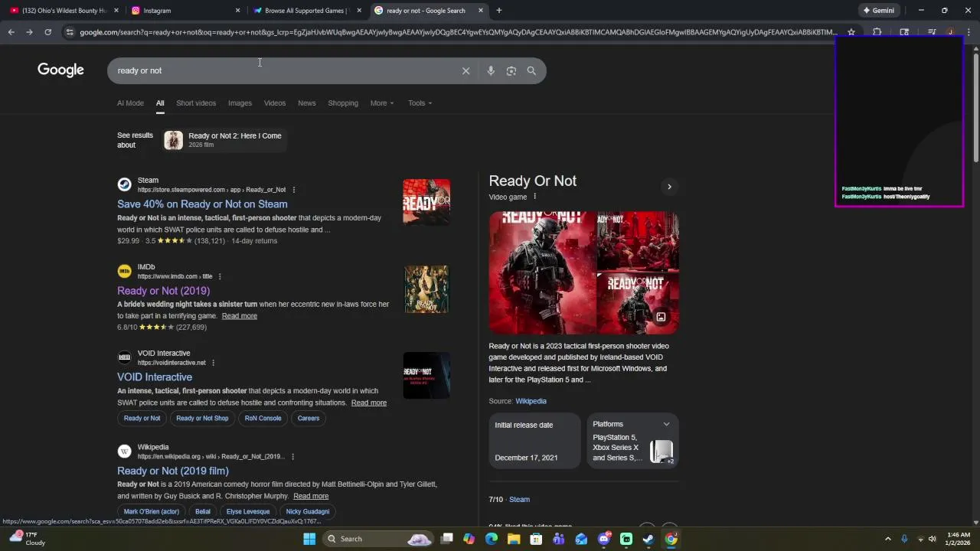Open the media controls icon in Chrome toolbar

931,32
